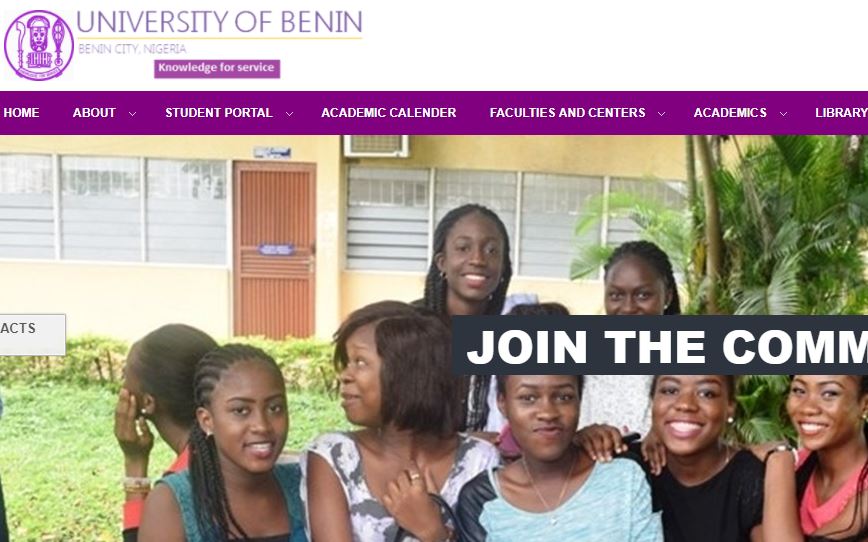Click the UNIVERSITY OF BENIN title text
This screenshot has width=868, height=542.
pyautogui.click(x=219, y=22)
